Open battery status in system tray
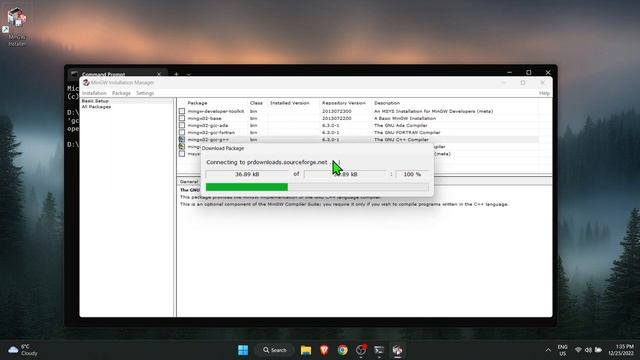This screenshot has width=640, height=360. coord(598,350)
